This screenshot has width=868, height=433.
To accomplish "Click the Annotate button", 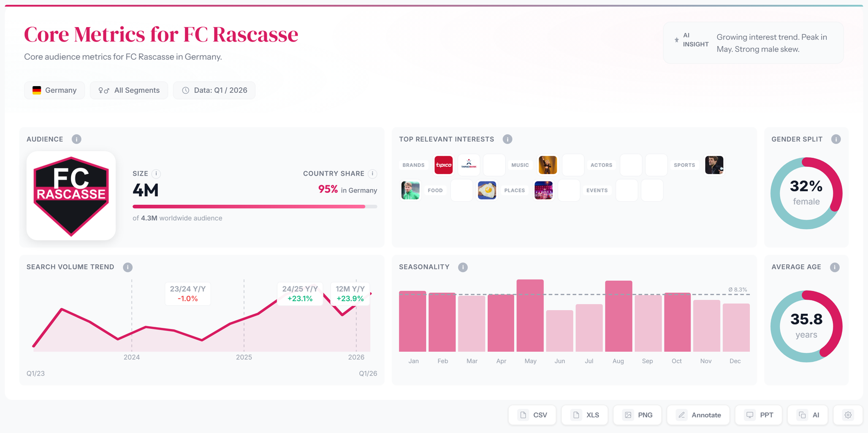I will coord(698,415).
